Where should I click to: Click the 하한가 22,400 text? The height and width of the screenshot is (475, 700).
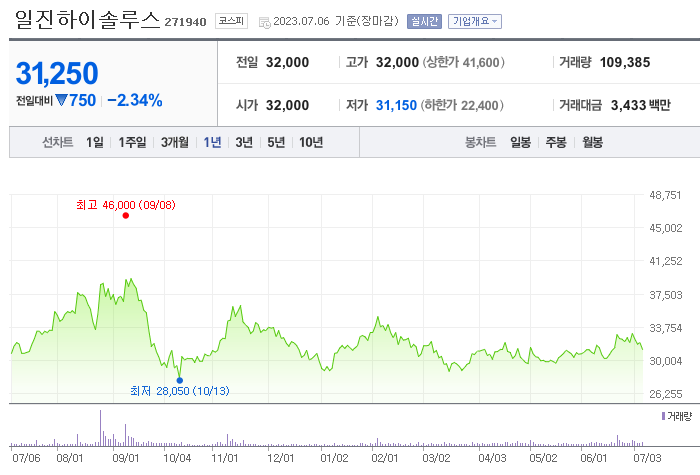click(x=462, y=105)
